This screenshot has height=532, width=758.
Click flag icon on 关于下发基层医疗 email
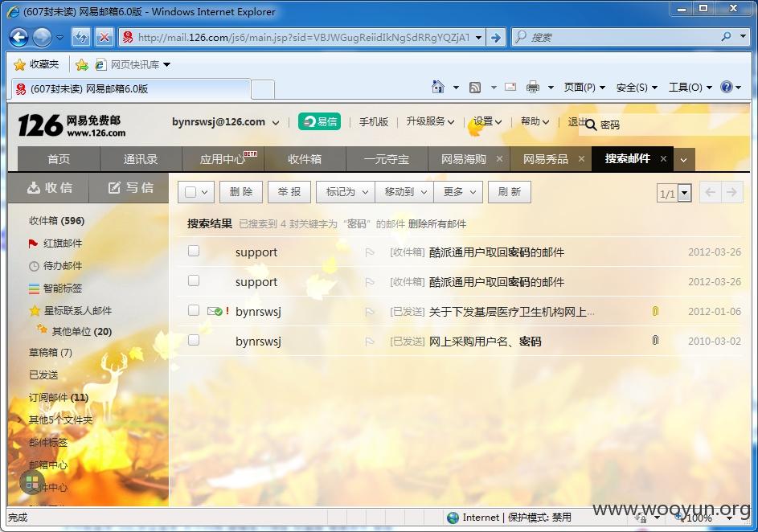click(x=370, y=312)
